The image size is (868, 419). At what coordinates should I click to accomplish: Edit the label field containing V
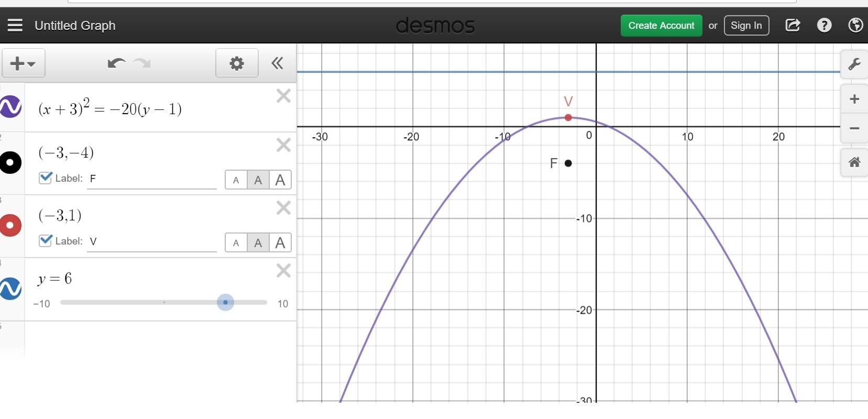coord(152,242)
